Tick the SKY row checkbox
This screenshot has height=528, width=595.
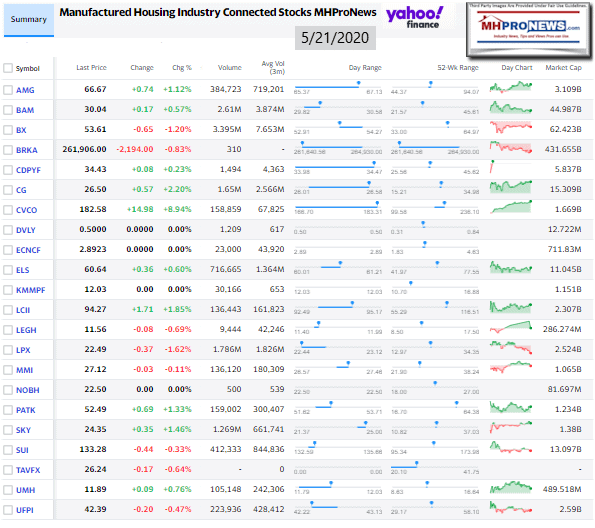(x=8, y=430)
